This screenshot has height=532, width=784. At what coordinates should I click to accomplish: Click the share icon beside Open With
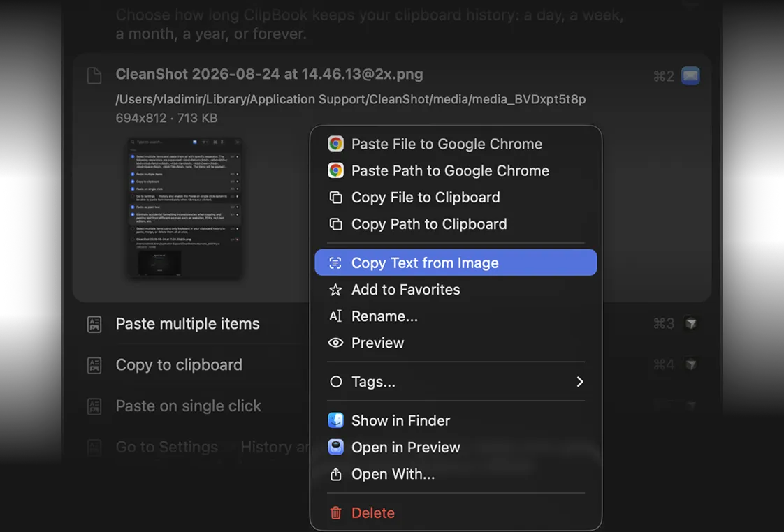click(335, 474)
